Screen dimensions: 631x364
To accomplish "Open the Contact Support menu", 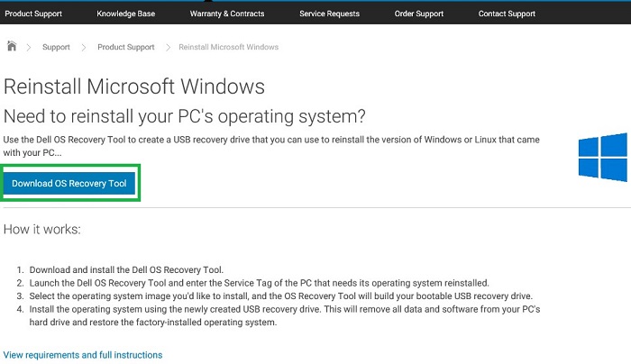I will (x=507, y=14).
